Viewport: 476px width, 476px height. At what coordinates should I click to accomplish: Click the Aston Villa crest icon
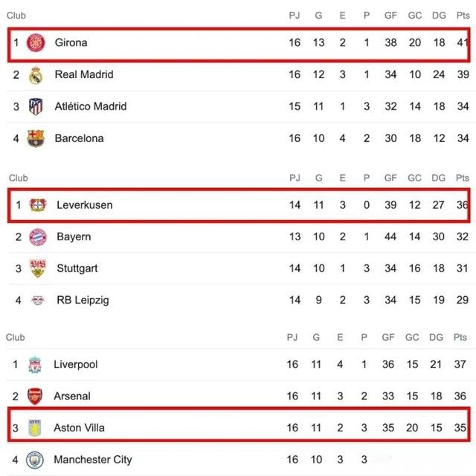(x=35, y=428)
